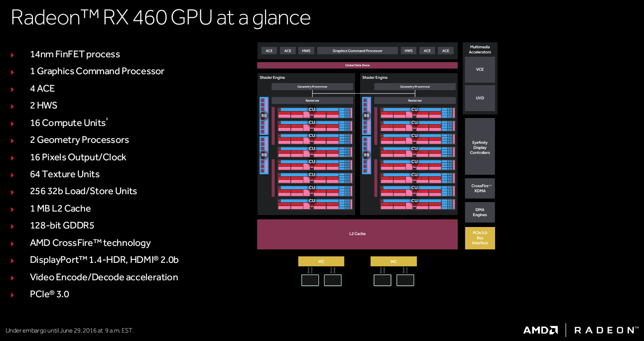The image size is (644, 341).
Task: Select the bullet arrow beside 1 MB L2 Cache
Action: pos(12,209)
